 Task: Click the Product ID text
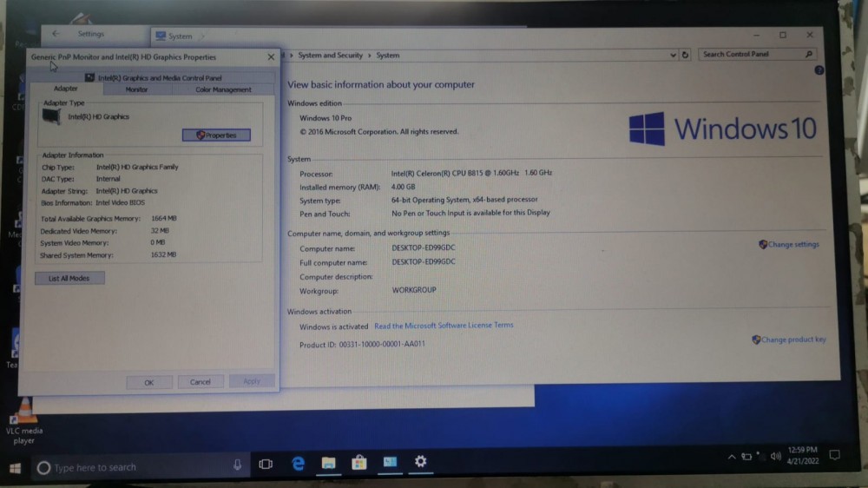[x=362, y=344]
